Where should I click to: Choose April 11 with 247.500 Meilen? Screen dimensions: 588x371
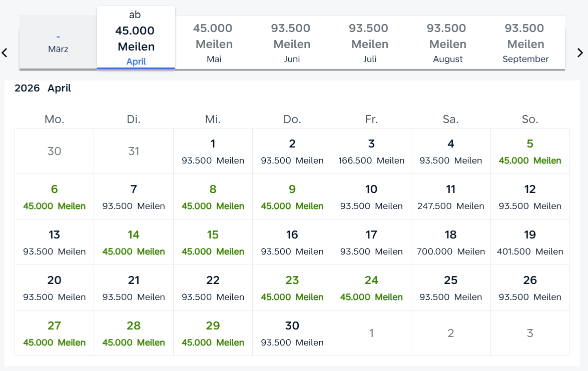coord(451,196)
